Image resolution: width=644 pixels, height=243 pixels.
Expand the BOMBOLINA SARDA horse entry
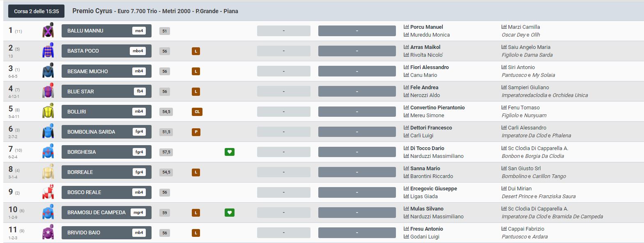tap(106, 132)
